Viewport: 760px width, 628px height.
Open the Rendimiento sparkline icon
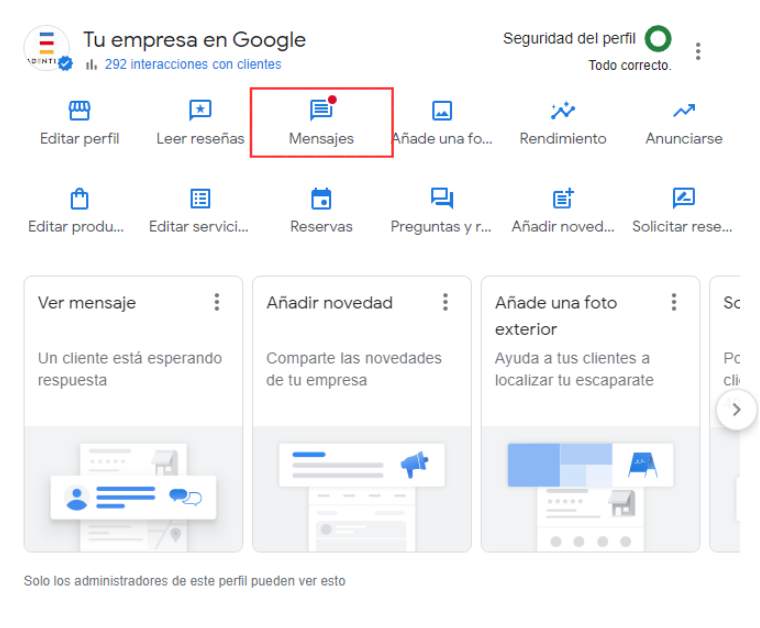[563, 110]
